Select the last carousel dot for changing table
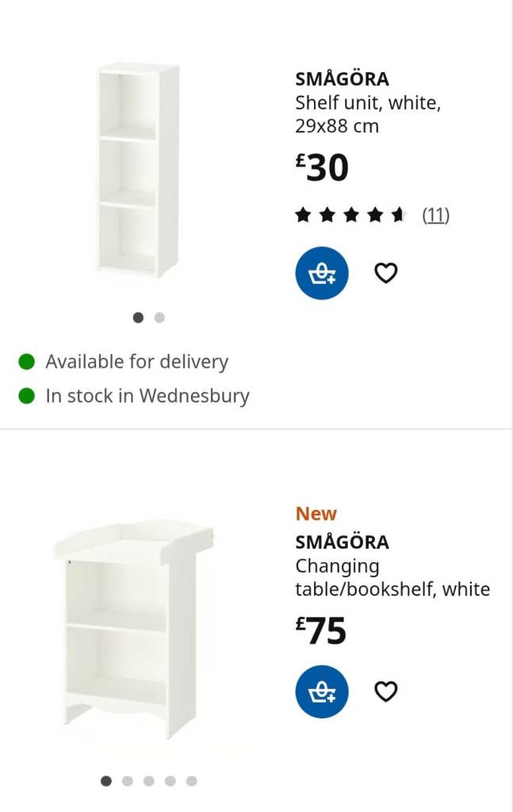 click(x=192, y=781)
